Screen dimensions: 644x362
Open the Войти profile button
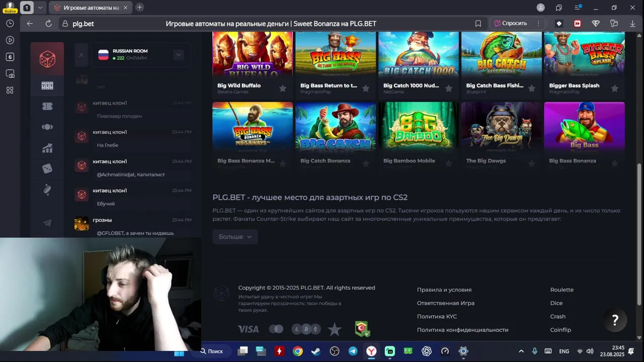pyautogui.click(x=10, y=7)
